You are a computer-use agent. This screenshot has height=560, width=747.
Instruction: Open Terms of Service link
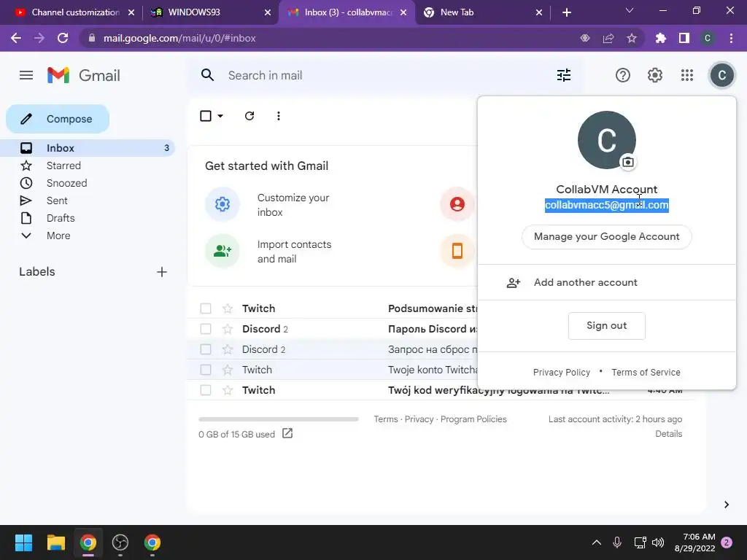pyautogui.click(x=646, y=373)
